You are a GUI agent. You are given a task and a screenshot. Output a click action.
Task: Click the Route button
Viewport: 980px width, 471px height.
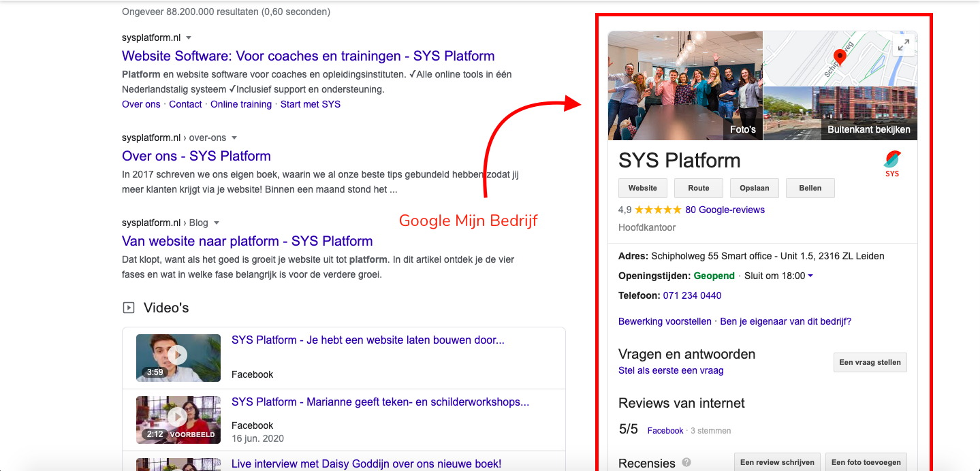[x=698, y=188]
